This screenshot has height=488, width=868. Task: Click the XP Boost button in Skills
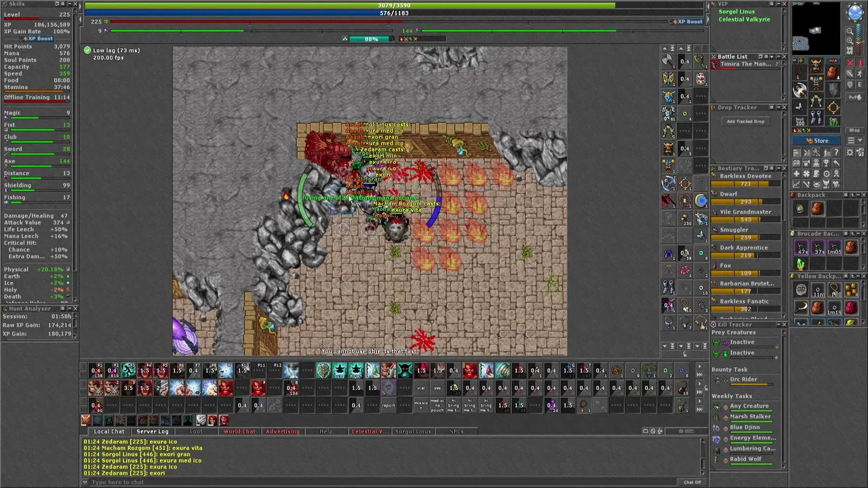pyautogui.click(x=37, y=39)
